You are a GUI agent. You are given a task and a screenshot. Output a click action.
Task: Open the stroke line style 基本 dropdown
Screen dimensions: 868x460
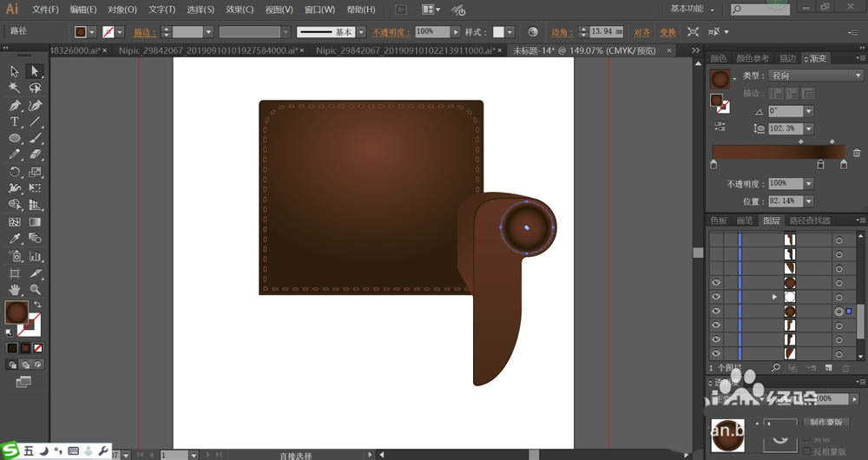tap(361, 32)
